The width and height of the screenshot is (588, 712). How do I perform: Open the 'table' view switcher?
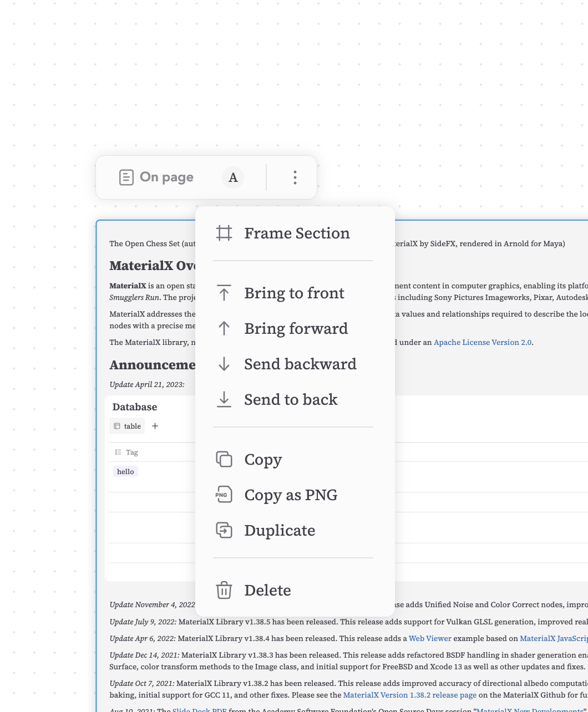coord(126,426)
